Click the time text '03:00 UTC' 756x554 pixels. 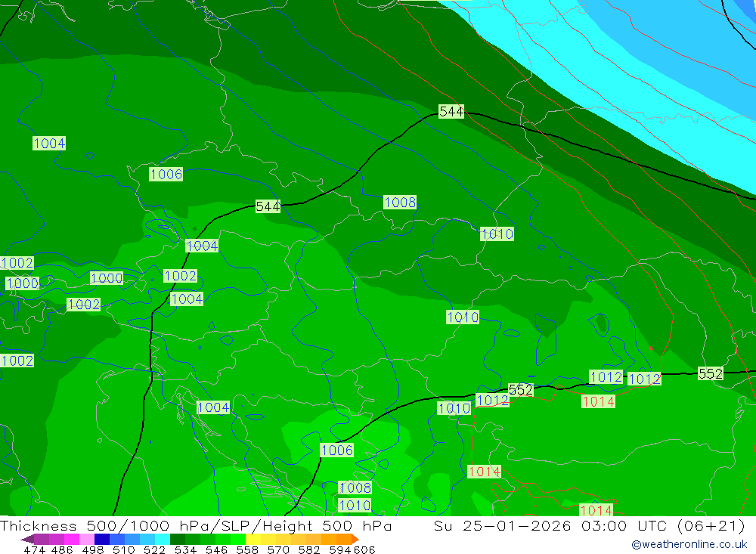pyautogui.click(x=624, y=525)
